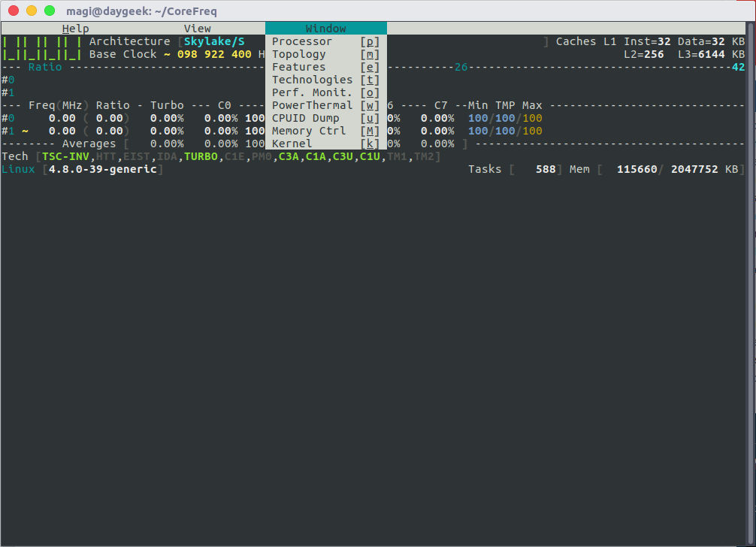Click the Ratio section label
The image size is (756, 547).
click(x=45, y=67)
